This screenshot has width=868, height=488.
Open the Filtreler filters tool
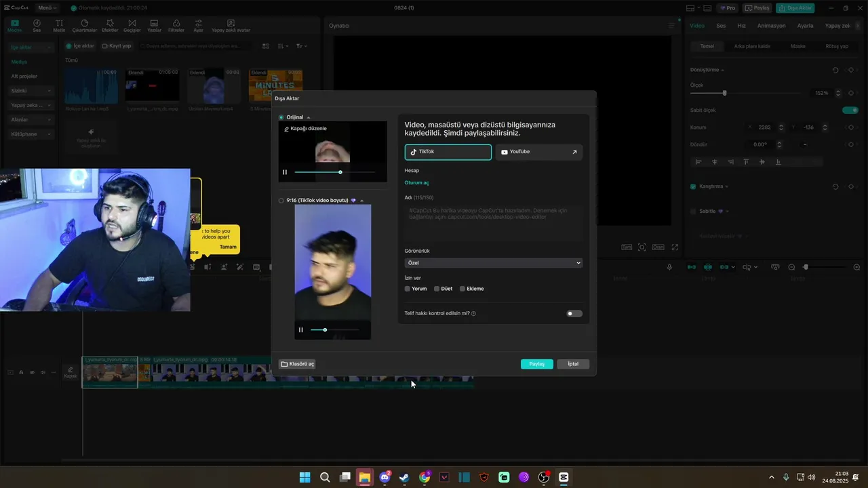(176, 26)
